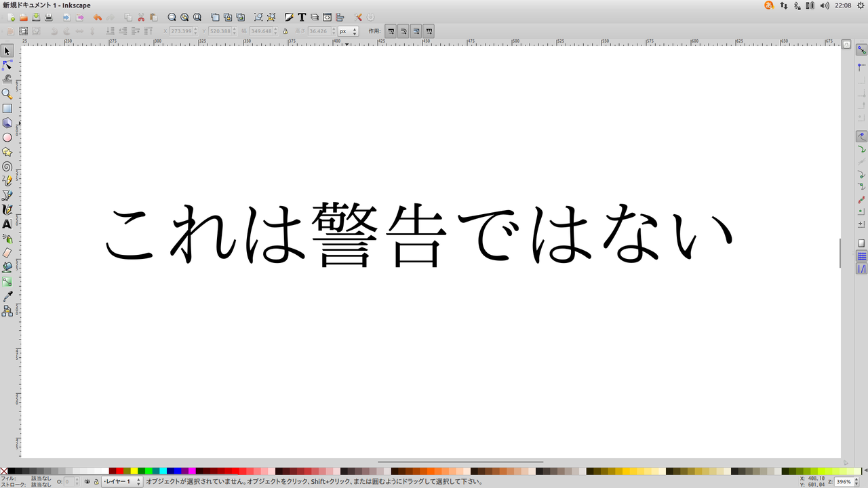
Task: Select the Spiral tool
Action: coord(7,166)
